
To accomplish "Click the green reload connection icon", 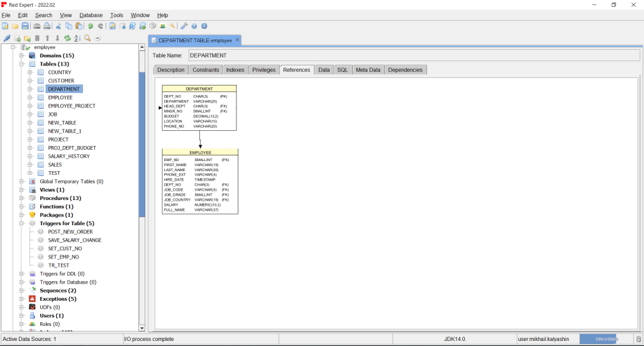I will coord(67,38).
